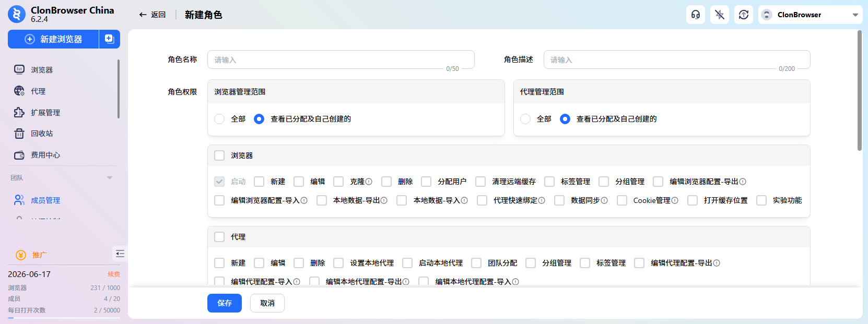Viewport: 868px width, 324px height.
Task: Click info icon beside 编辑本地代理配置-导出
Action: pyautogui.click(x=406, y=282)
